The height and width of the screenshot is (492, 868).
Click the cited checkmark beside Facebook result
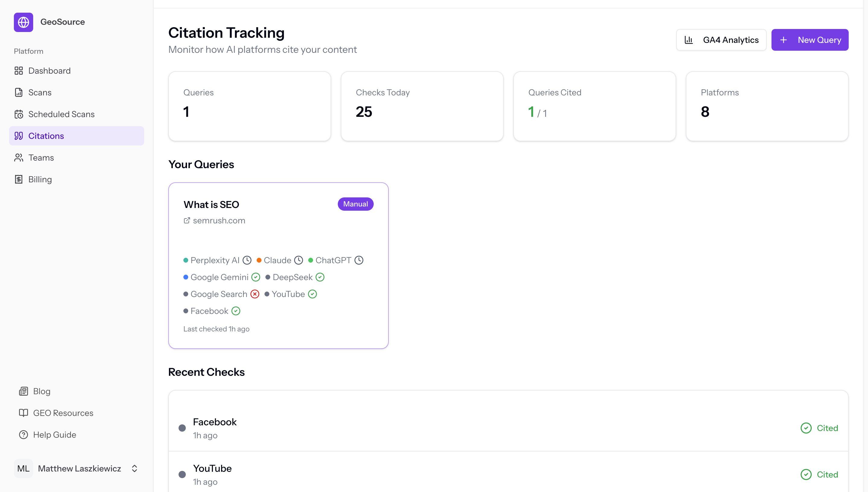pos(806,427)
